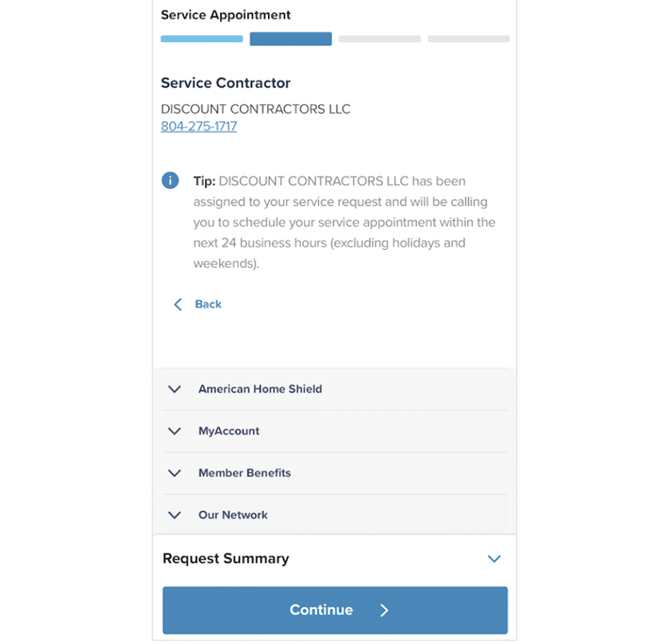Click the last gray progress step
The width and height of the screenshot is (657, 644).
[x=469, y=39]
